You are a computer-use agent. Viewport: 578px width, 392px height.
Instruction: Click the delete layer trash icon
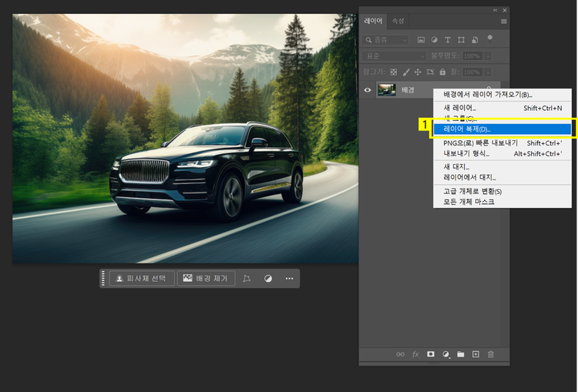click(490, 354)
